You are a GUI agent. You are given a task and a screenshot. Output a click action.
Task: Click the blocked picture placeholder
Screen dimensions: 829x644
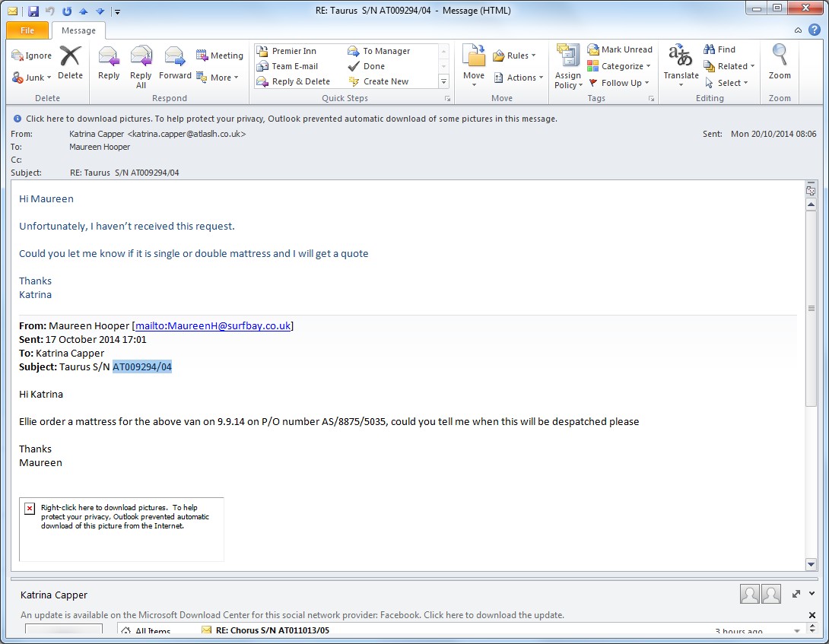(122, 529)
